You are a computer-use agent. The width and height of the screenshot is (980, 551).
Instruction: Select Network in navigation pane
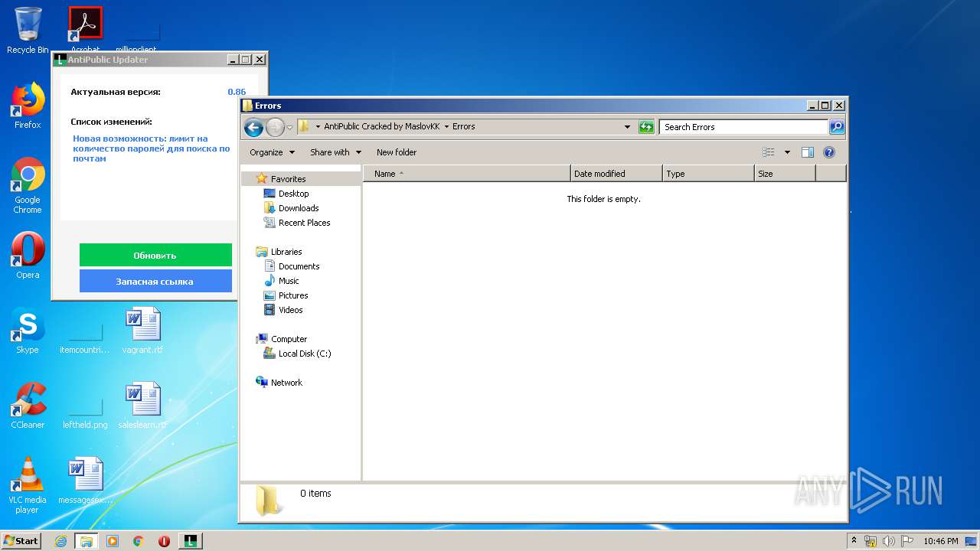pos(286,383)
